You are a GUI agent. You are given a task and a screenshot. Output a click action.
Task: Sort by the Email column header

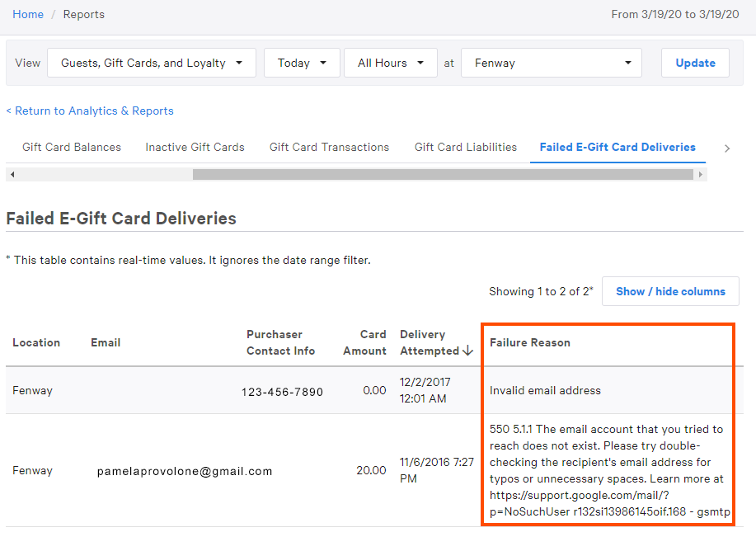click(106, 342)
